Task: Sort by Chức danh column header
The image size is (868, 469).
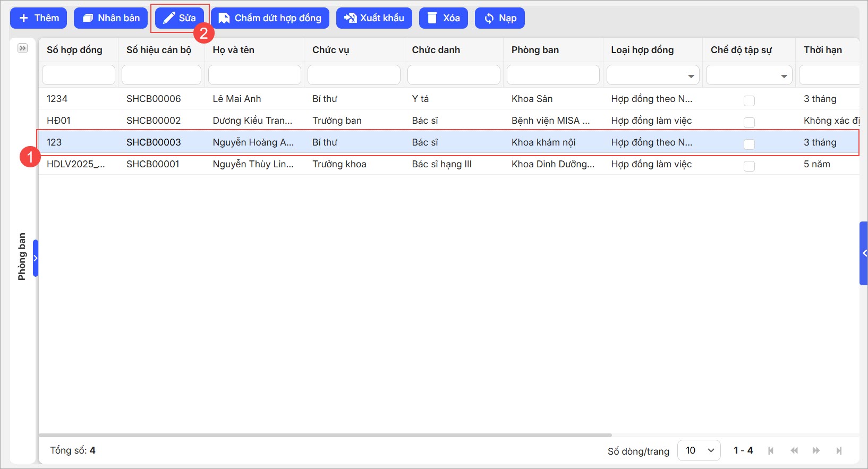Action: pos(436,50)
